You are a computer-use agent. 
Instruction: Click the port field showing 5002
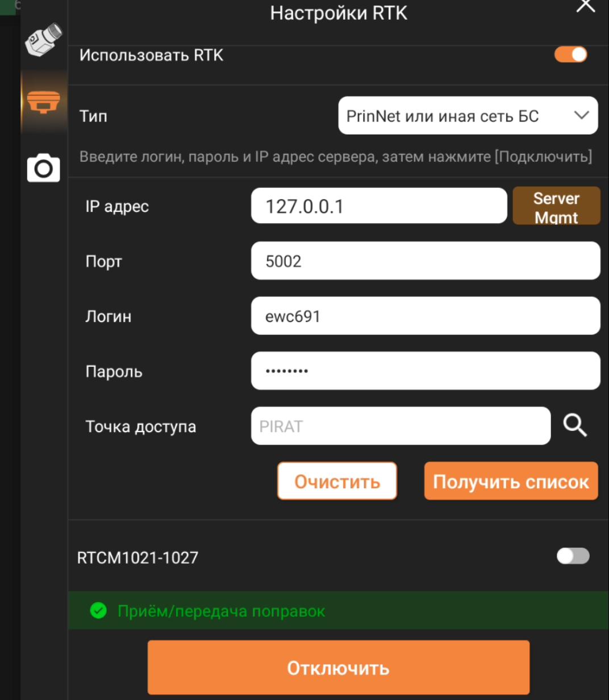pyautogui.click(x=426, y=261)
